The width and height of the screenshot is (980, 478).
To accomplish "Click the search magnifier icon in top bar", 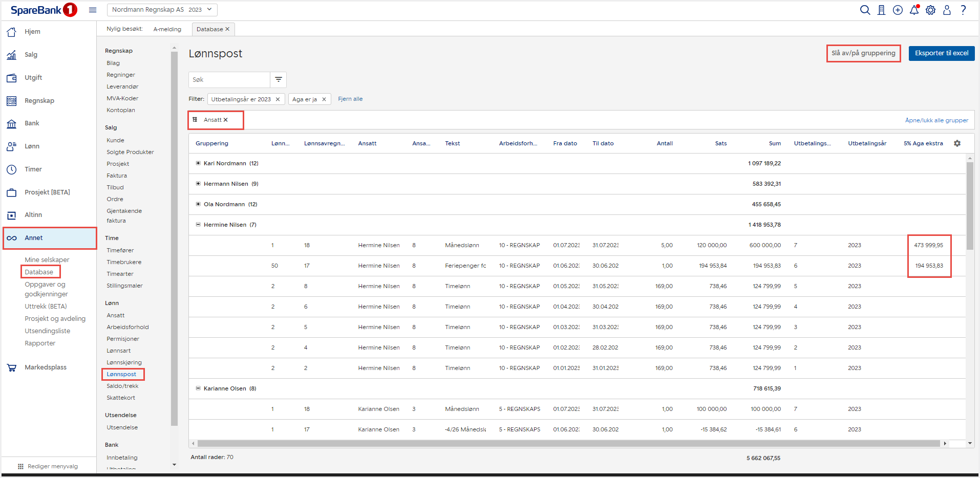I will pos(865,10).
